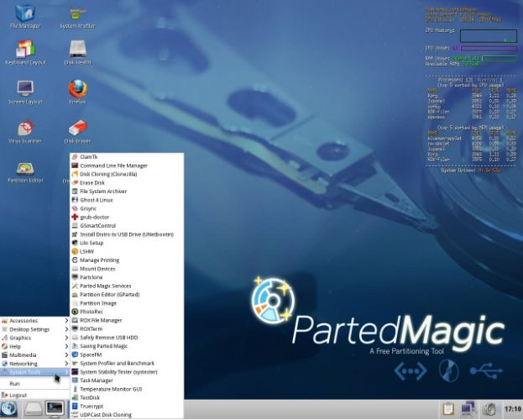Viewport: 523px width, 420px height.
Task: Select the highlighted System Tools menu entry
Action: (34, 372)
